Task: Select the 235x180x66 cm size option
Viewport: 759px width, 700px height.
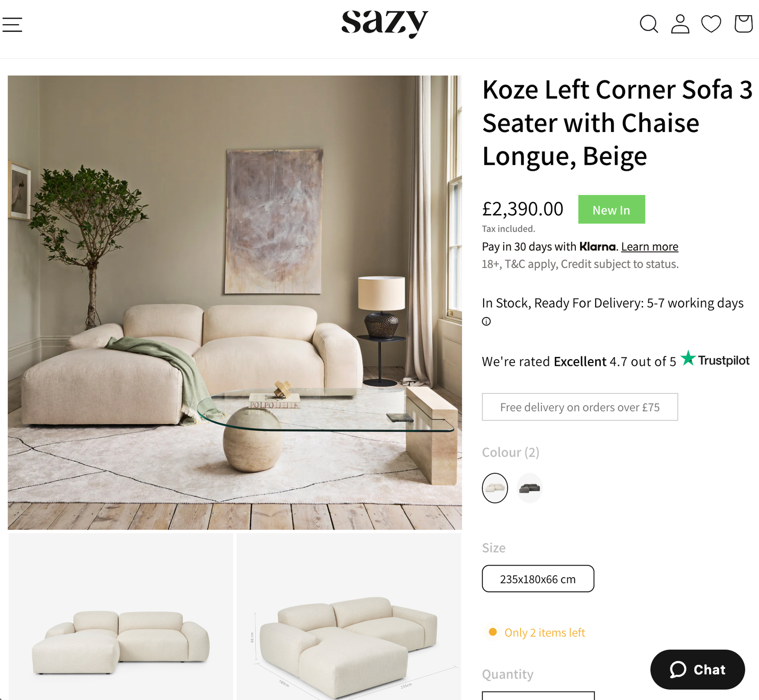Action: (538, 579)
